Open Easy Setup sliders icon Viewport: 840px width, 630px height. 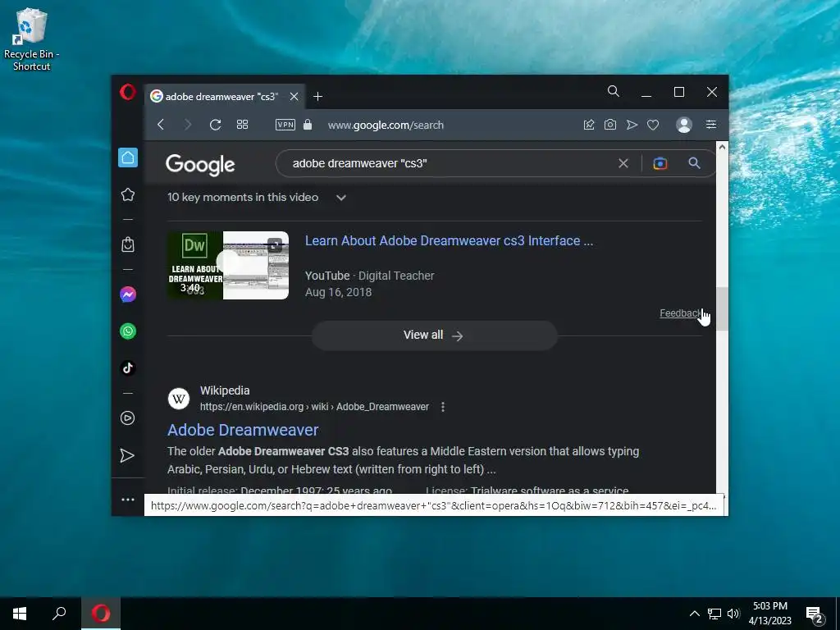(711, 125)
